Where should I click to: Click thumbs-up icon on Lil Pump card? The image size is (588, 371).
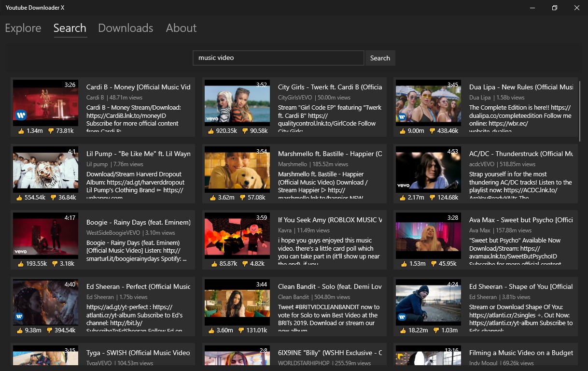click(20, 198)
